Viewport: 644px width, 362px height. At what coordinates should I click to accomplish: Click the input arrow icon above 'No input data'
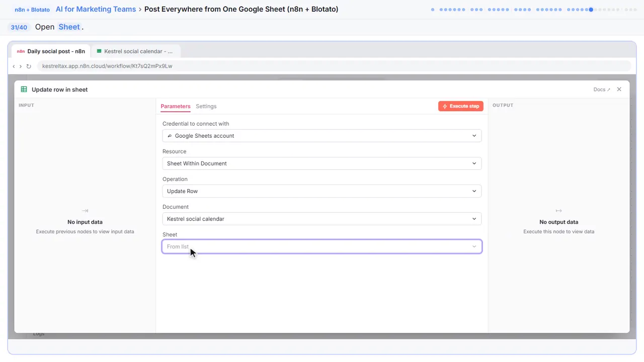(85, 211)
